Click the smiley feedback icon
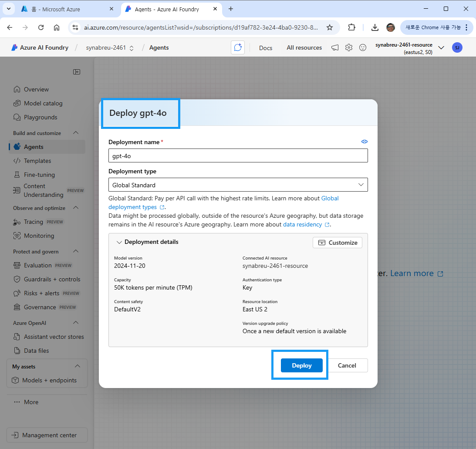The width and height of the screenshot is (476, 449). click(363, 47)
